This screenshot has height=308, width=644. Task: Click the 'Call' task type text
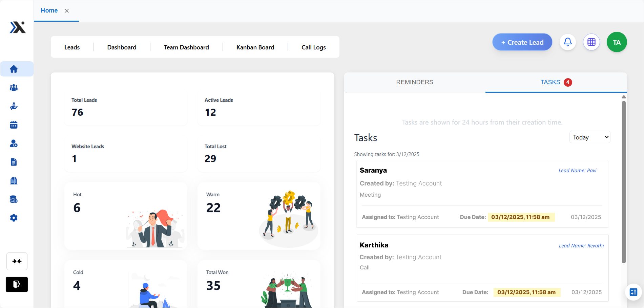coord(365,268)
